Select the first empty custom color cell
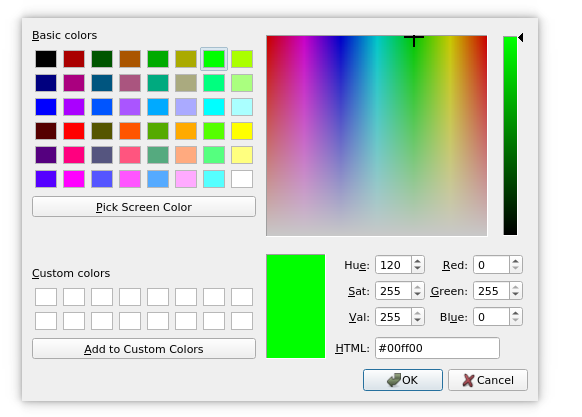This screenshot has height=417, width=582. [x=46, y=297]
